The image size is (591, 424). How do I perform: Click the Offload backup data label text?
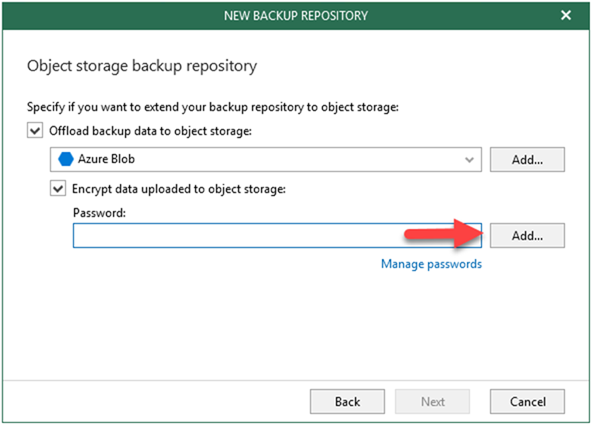[150, 131]
